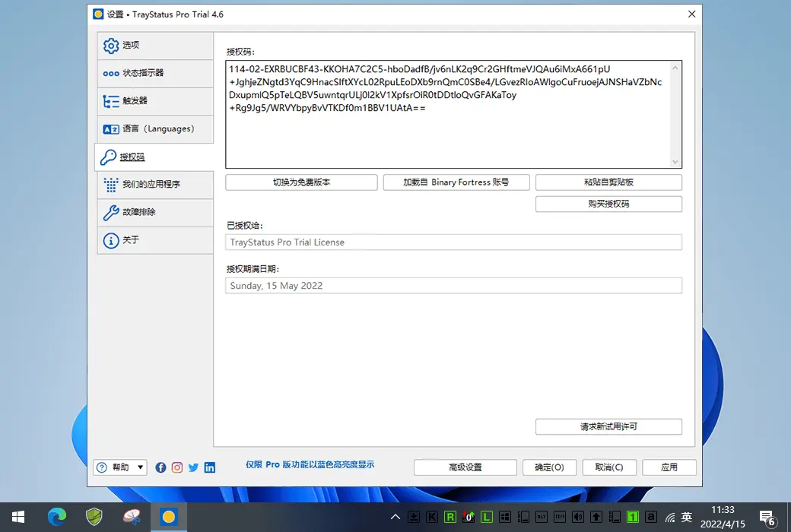Click the expiry date field Sunday, 15 May 2022
Image resolution: width=791 pixels, height=532 pixels.
coord(453,286)
